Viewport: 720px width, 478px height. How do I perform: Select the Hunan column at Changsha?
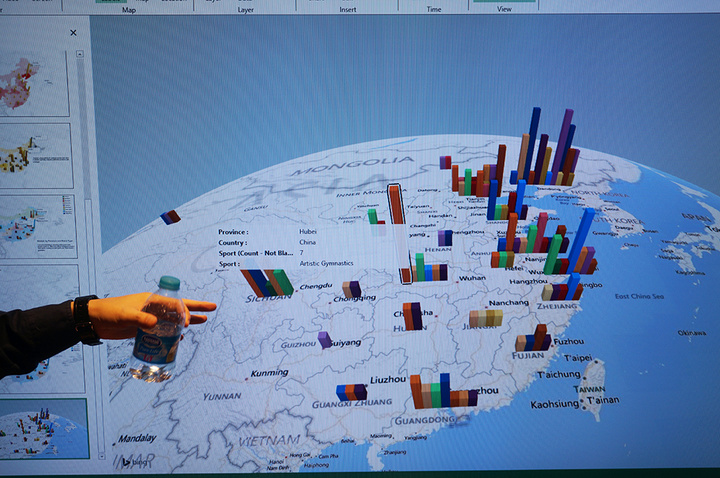[412, 316]
